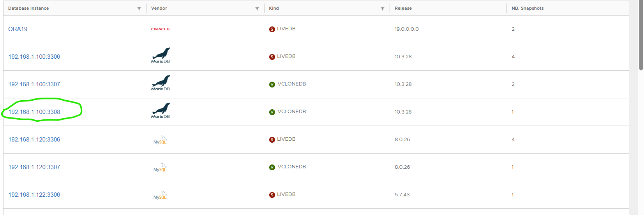
Task: Click MariaDB logo for 192.168.1.100:3306
Action: pyautogui.click(x=161, y=55)
